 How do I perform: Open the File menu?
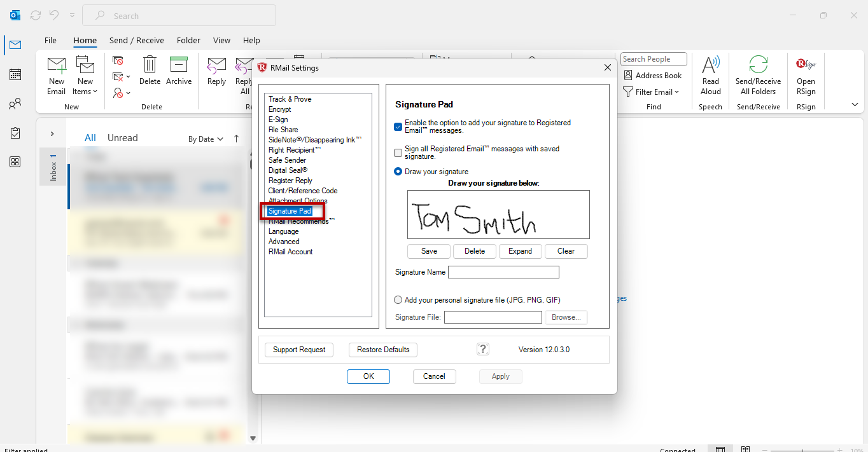[x=51, y=40]
